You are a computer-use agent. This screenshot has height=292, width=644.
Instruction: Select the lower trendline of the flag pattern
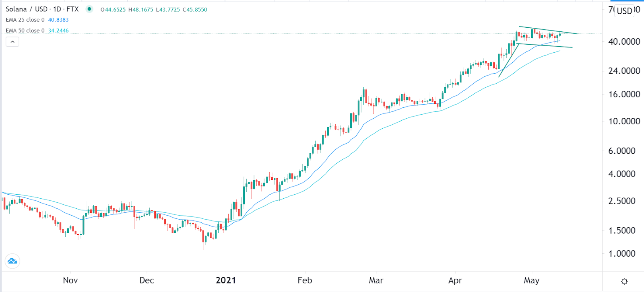[544, 45]
